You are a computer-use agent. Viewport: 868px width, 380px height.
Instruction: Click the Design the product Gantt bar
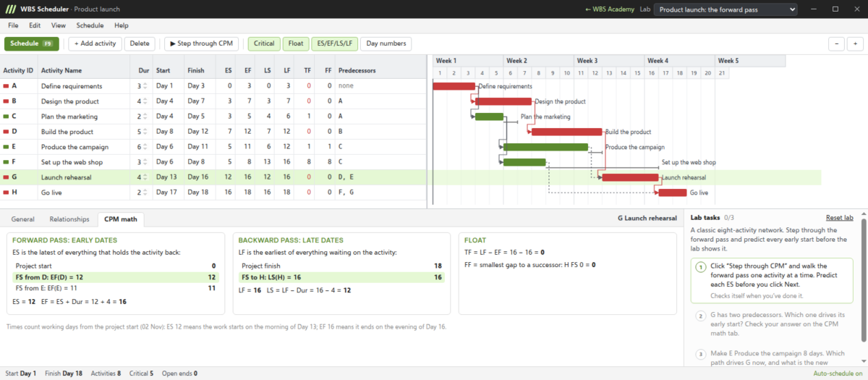pyautogui.click(x=503, y=101)
